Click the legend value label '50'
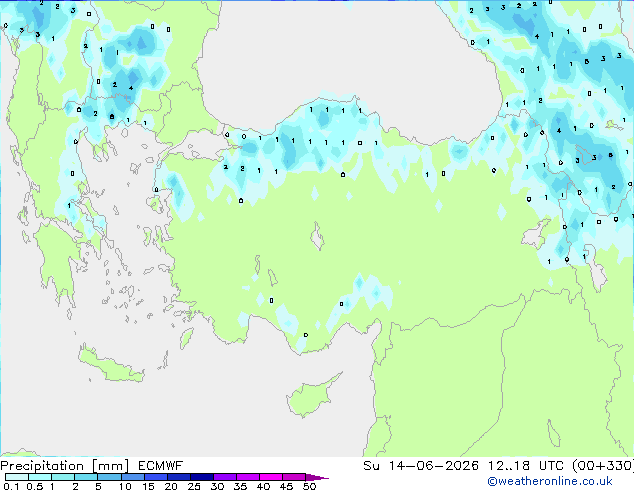Image resolution: width=634 pixels, height=490 pixels. 309,486
